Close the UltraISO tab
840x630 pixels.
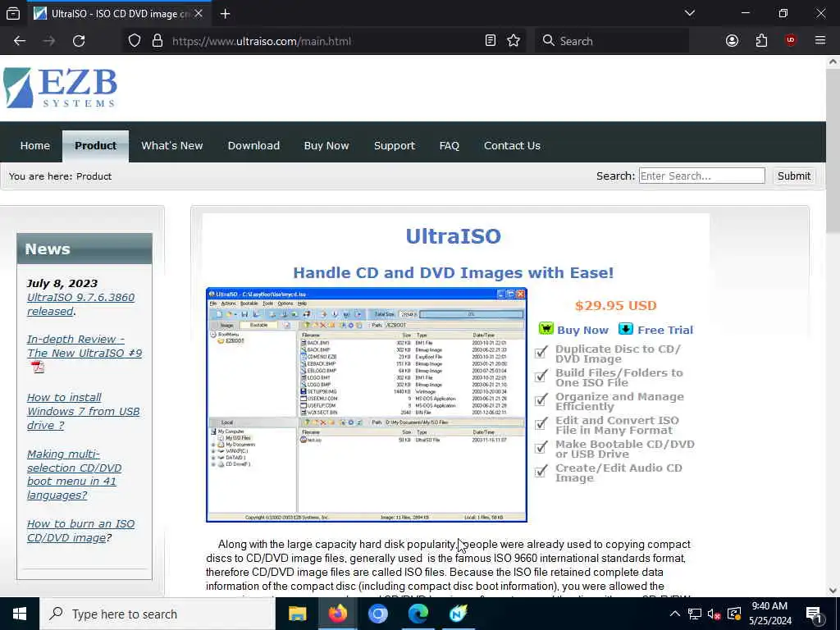point(199,13)
